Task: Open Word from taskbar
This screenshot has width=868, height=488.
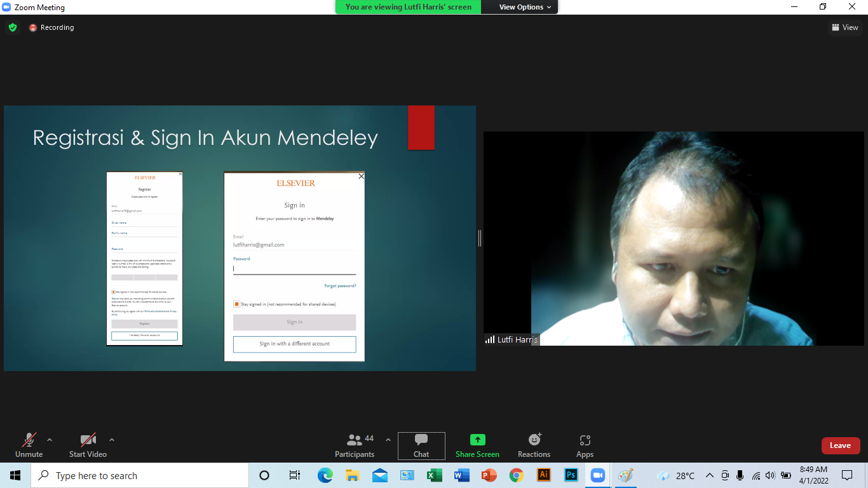Action: click(x=462, y=475)
